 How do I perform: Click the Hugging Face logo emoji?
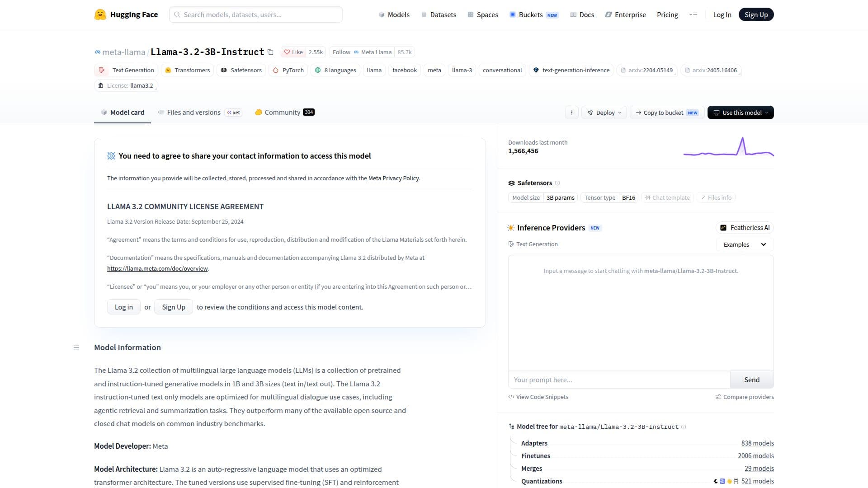[x=100, y=14]
